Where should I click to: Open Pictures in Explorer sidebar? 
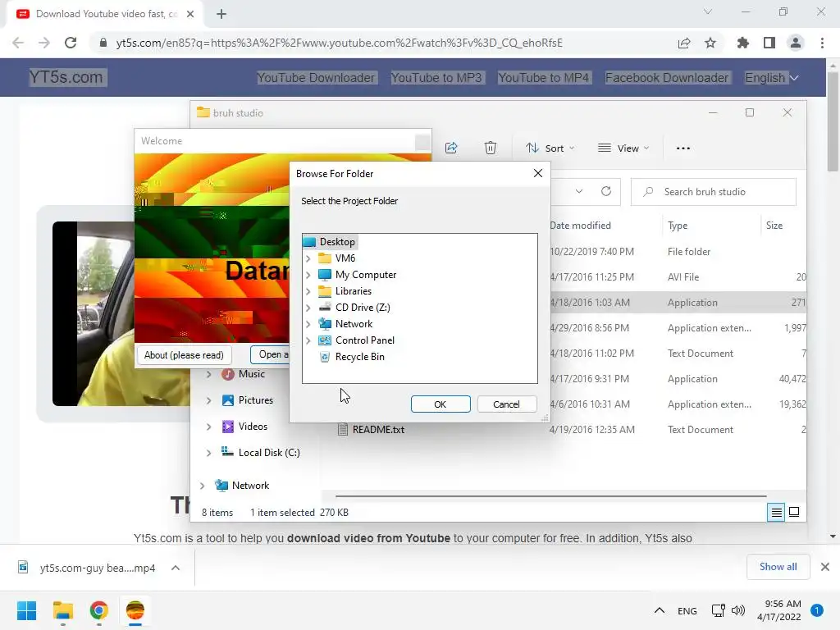coord(256,400)
